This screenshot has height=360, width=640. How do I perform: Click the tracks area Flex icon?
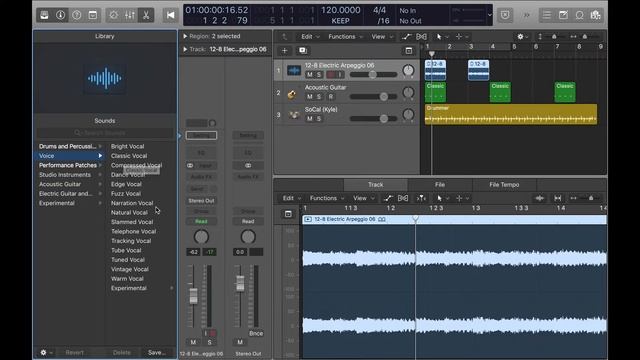click(422, 37)
